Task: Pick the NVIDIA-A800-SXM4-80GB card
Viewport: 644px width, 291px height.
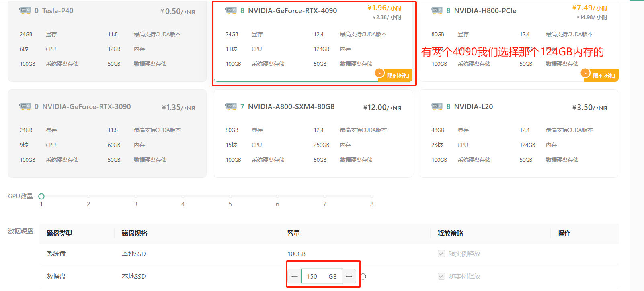Action: (x=313, y=133)
